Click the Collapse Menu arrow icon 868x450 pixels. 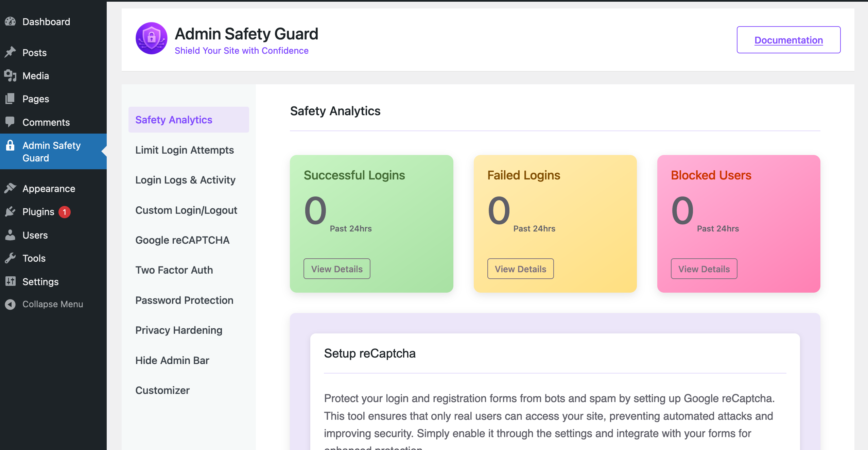(x=10, y=304)
